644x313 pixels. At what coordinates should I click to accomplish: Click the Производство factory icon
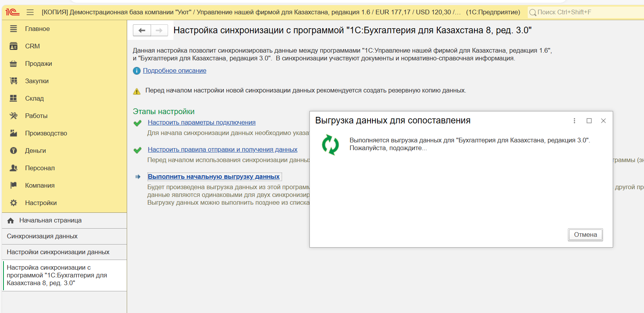(14, 133)
